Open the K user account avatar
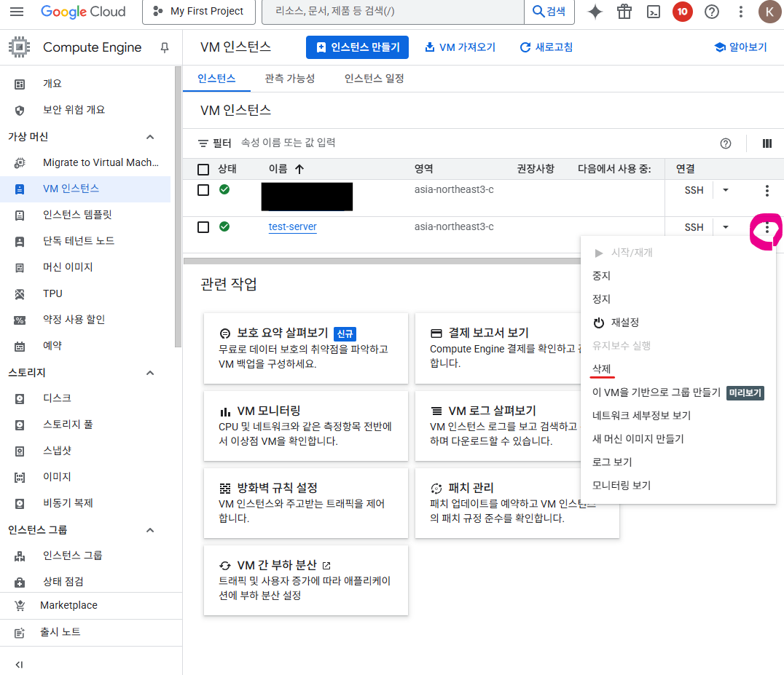This screenshot has height=675, width=784. pos(769,12)
